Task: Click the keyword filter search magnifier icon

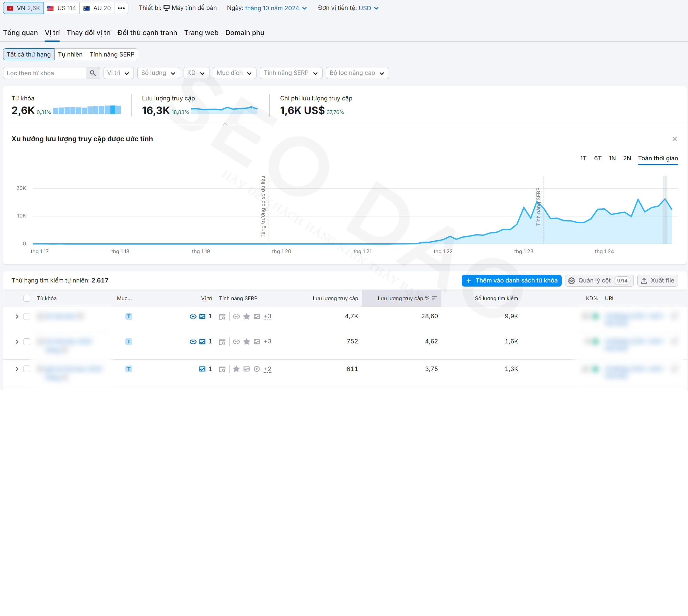Action: click(93, 73)
